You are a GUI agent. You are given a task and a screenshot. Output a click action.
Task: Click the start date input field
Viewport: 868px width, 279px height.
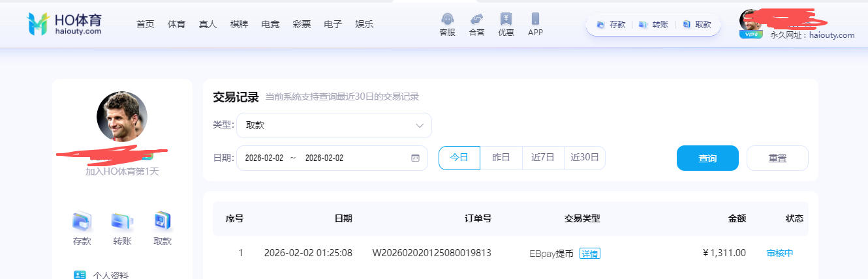pyautogui.click(x=264, y=158)
